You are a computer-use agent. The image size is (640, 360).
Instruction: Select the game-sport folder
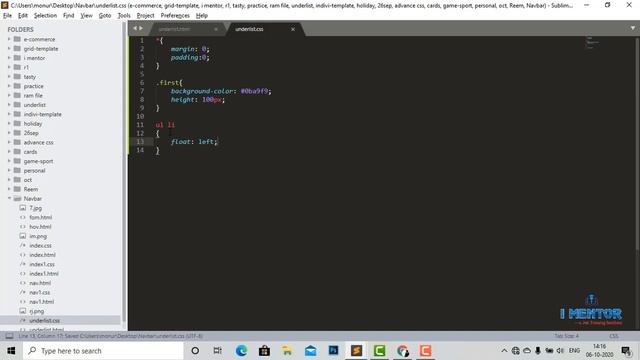click(38, 161)
